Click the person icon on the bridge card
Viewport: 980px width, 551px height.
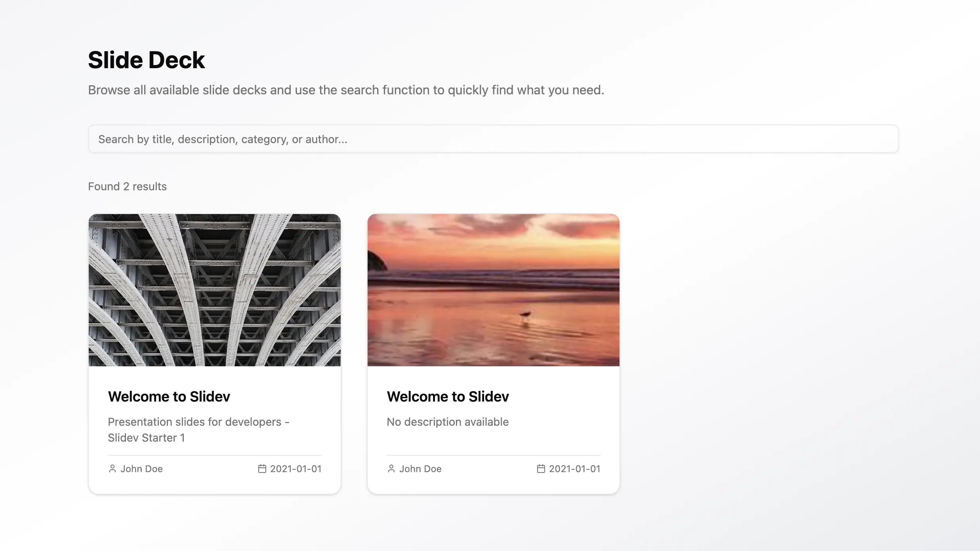coord(112,469)
